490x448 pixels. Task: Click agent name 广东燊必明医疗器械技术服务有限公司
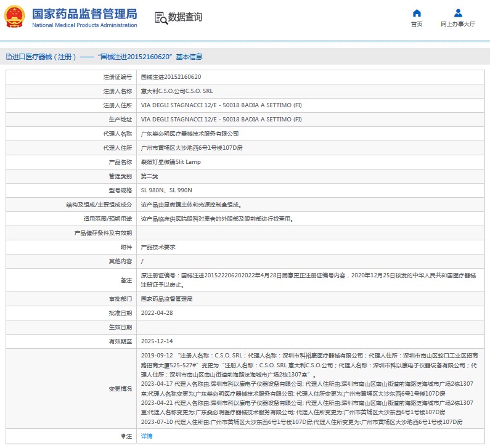click(190, 134)
